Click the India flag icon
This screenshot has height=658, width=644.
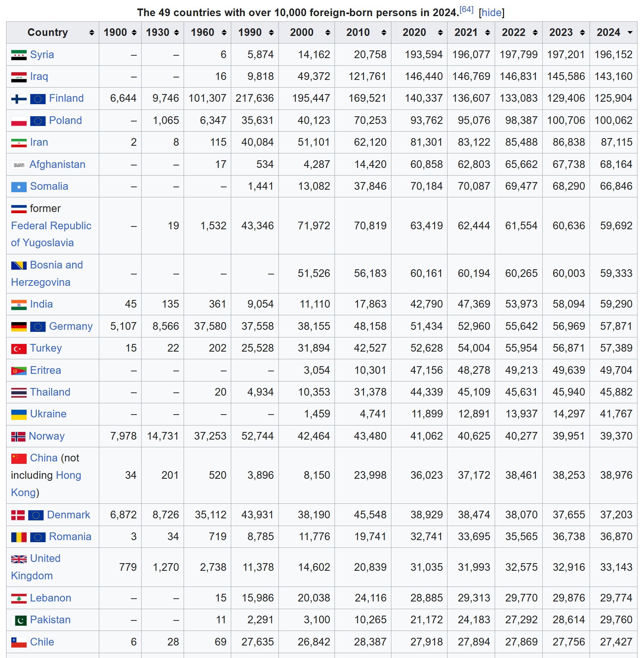(x=19, y=304)
